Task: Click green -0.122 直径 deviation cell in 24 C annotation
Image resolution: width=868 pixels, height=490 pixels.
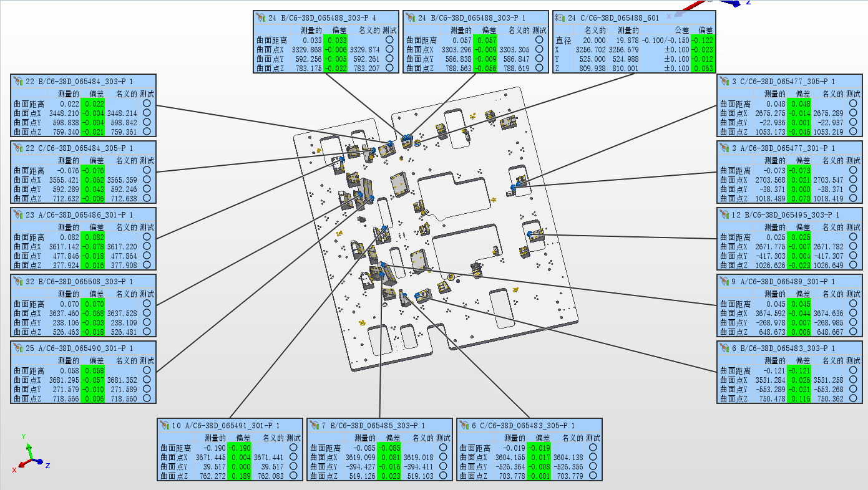Action: [x=703, y=41]
